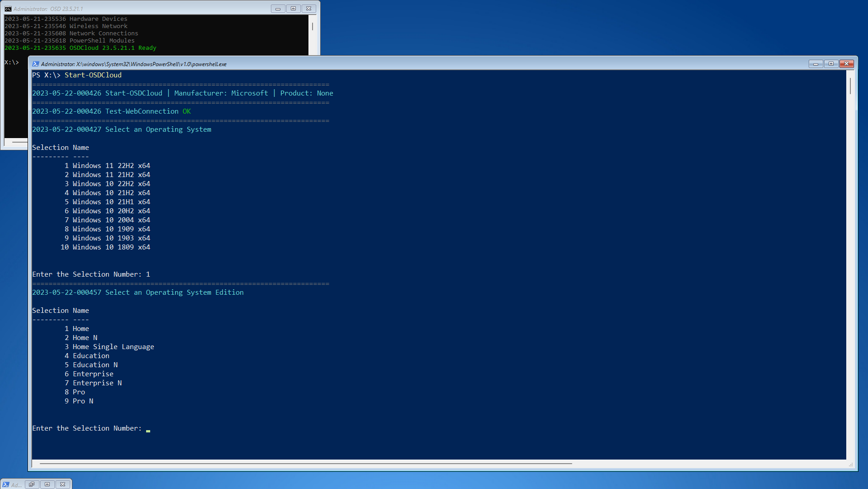Close the minimized window at bottom left
Viewport: 868px width, 489px height.
click(x=63, y=484)
